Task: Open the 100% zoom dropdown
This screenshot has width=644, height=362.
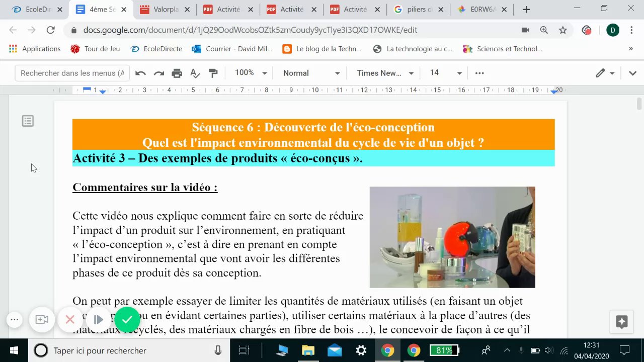Action: (251, 73)
